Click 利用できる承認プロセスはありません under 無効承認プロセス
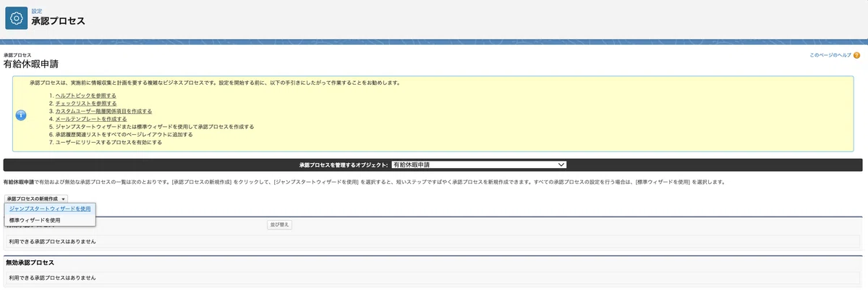868x292 pixels. [x=52, y=278]
